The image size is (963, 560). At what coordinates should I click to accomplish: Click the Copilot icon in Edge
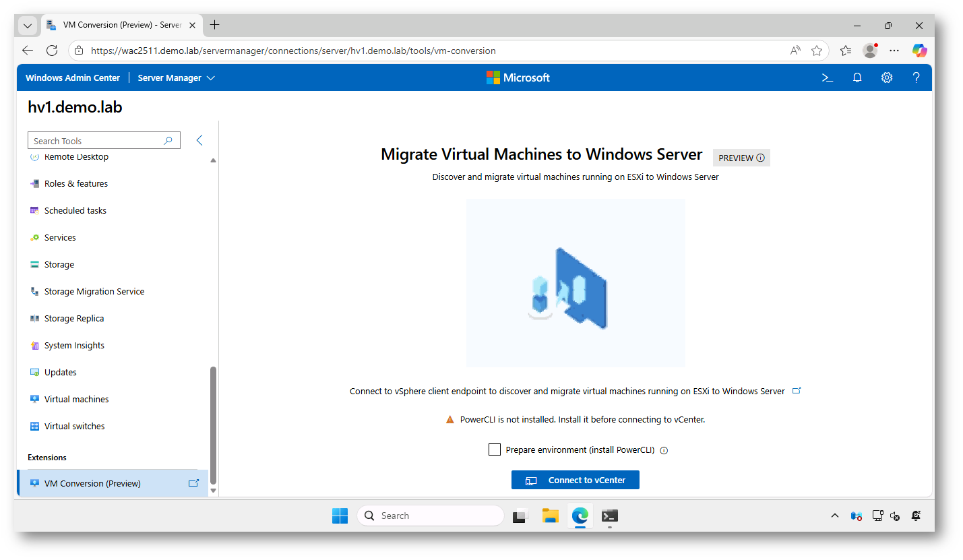[x=920, y=51]
